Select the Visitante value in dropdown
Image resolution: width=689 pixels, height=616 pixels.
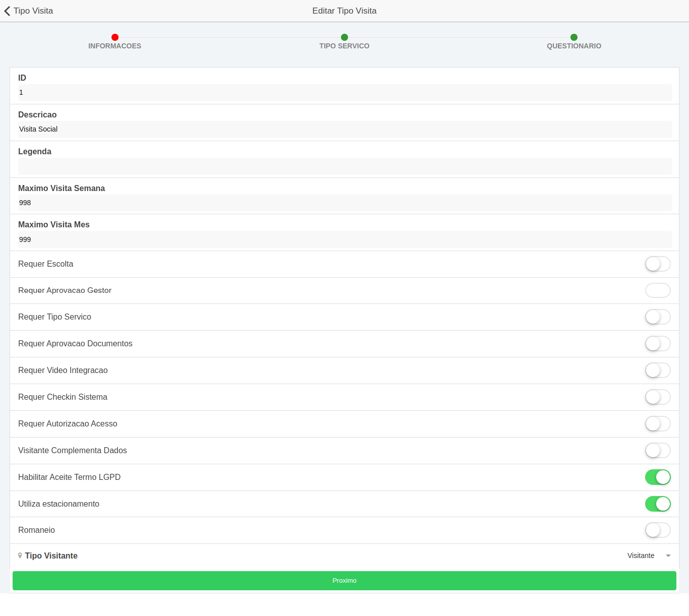tap(641, 556)
